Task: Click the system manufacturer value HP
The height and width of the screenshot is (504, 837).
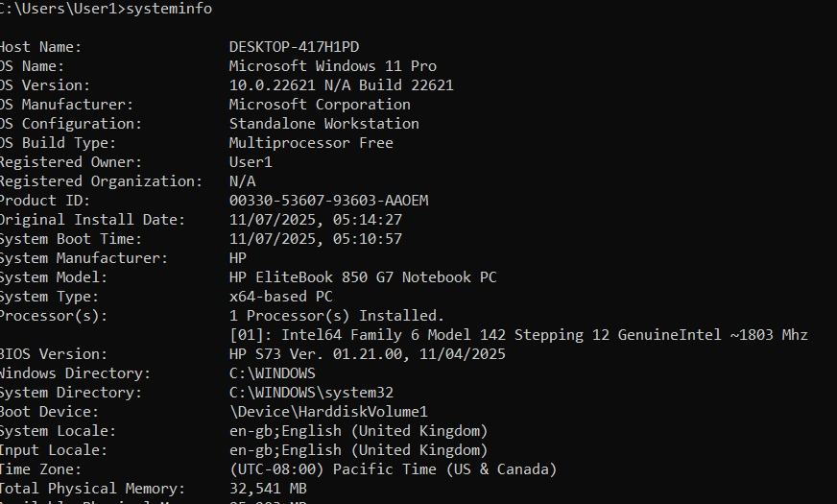Action: coord(238,258)
